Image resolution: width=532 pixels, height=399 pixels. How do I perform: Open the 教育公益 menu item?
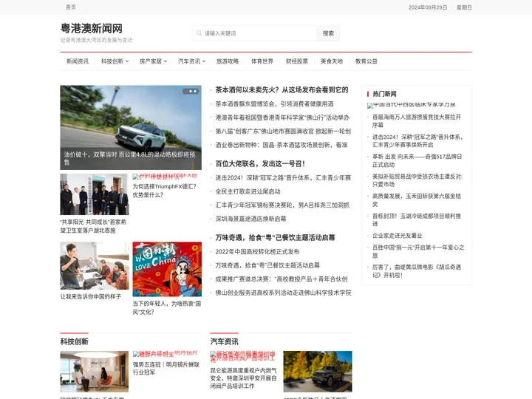click(366, 61)
